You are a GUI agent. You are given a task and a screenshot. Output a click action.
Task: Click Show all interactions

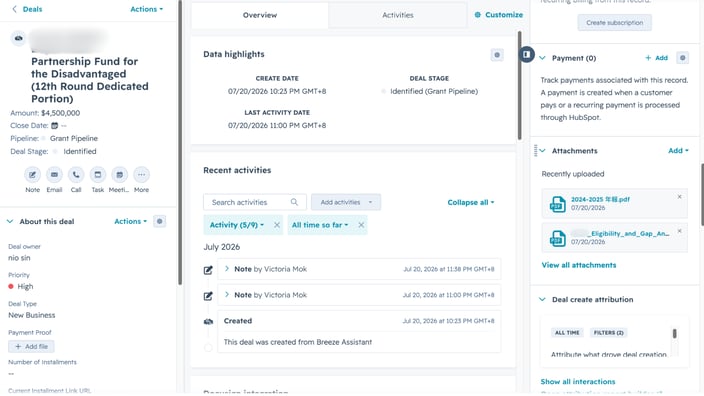[578, 382]
